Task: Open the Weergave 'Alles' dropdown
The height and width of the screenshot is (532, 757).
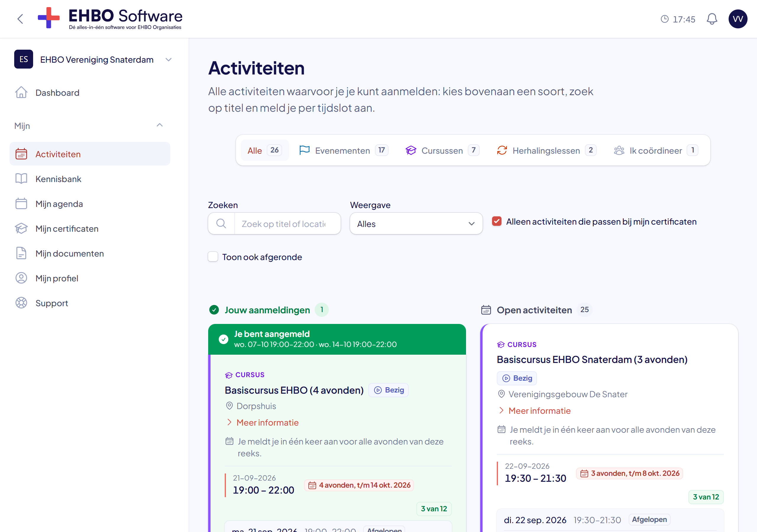Action: point(416,223)
